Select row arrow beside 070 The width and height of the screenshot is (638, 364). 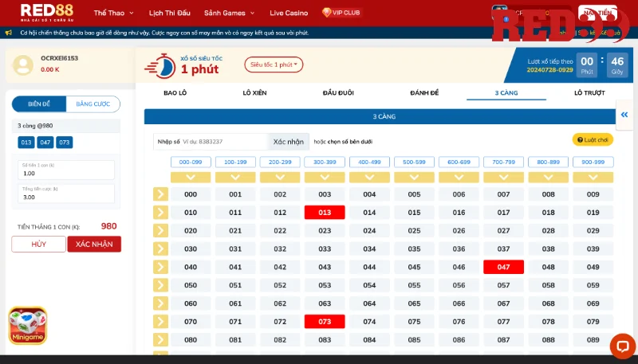coord(161,322)
